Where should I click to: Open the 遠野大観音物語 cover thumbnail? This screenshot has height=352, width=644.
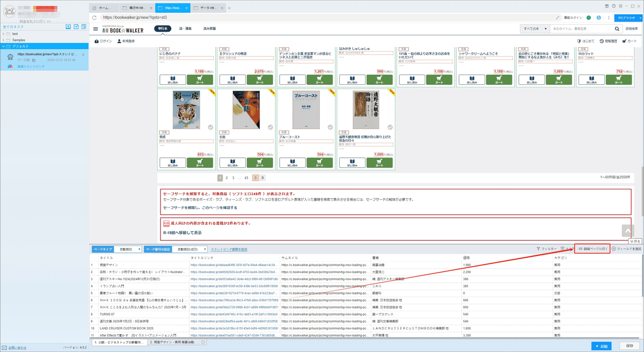pos(367,111)
